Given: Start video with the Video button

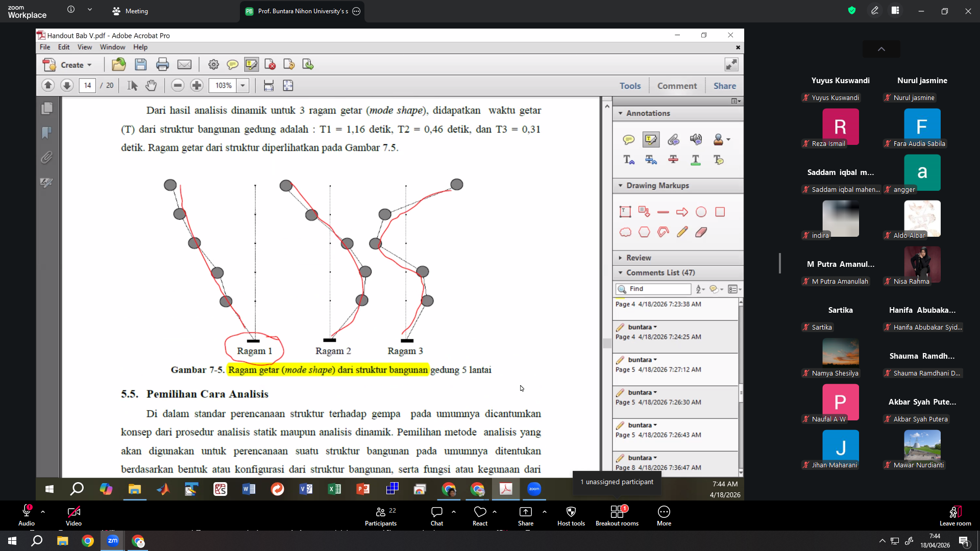Looking at the screenshot, I should pos(73,515).
